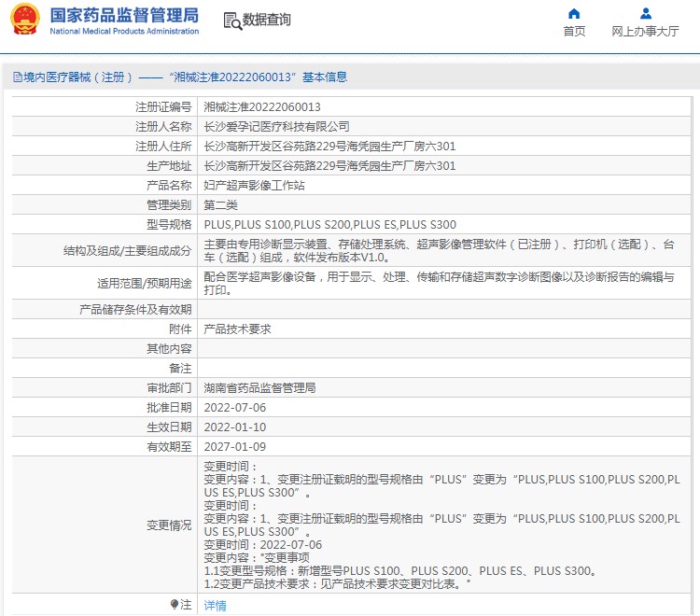The image size is (700, 616).
Task: Click the 1.1变更型号规格 line
Action: pos(400,571)
